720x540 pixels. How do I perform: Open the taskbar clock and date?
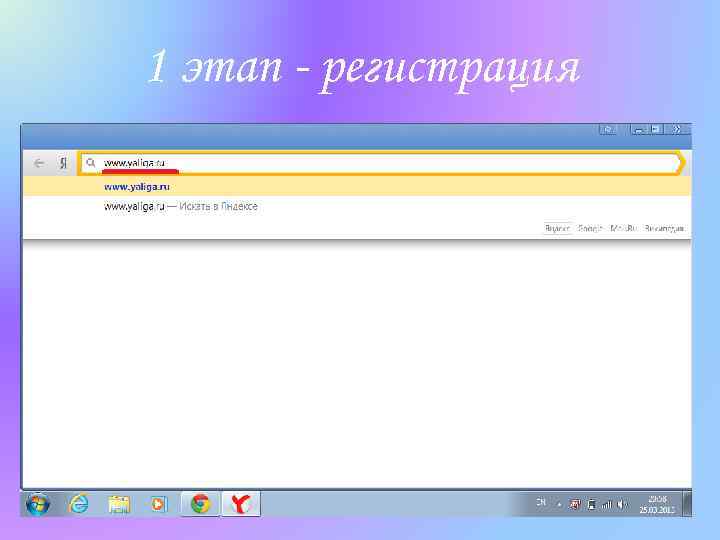pos(657,504)
